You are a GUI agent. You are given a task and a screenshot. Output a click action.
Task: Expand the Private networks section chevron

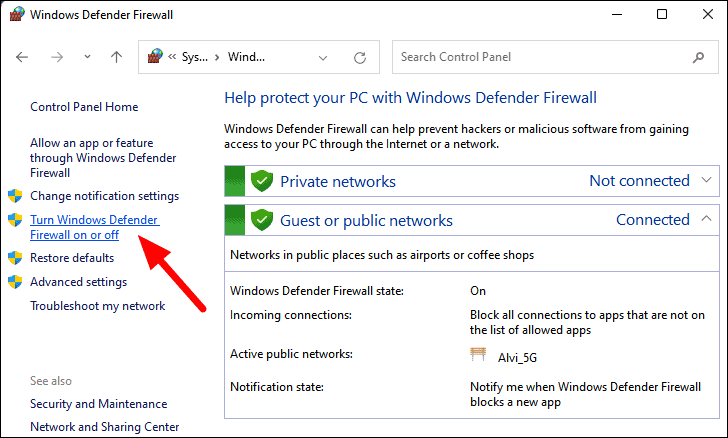[x=706, y=180]
